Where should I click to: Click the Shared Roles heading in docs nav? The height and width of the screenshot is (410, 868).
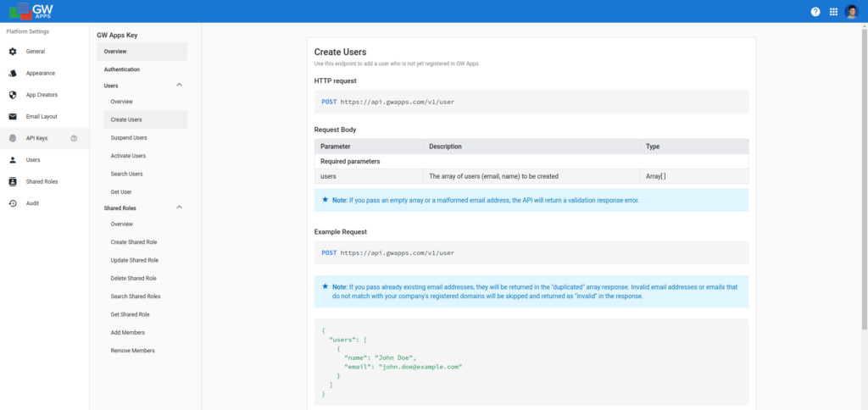[120, 208]
